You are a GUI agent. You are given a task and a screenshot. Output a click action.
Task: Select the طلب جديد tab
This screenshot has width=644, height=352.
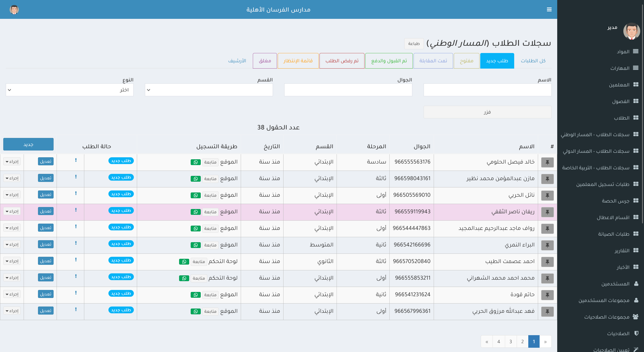(497, 61)
